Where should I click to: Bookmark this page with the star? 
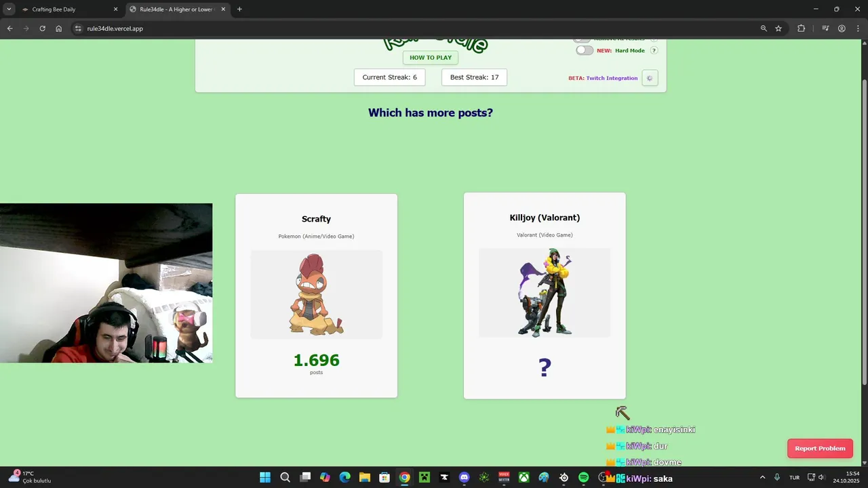click(x=778, y=28)
